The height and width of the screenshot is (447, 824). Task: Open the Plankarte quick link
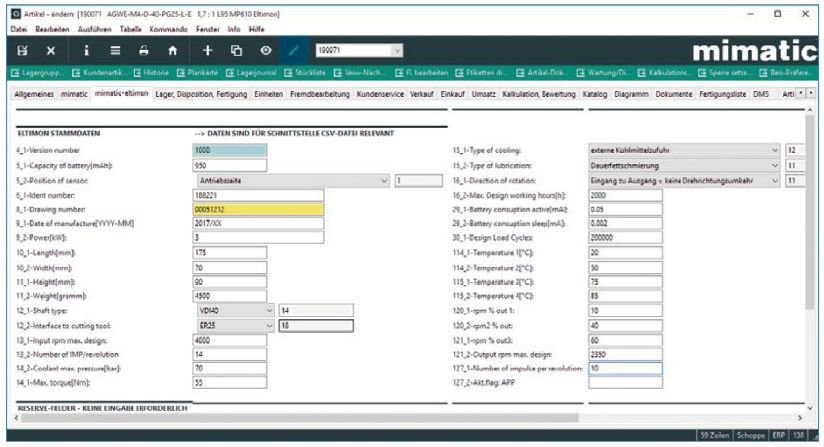coord(198,72)
